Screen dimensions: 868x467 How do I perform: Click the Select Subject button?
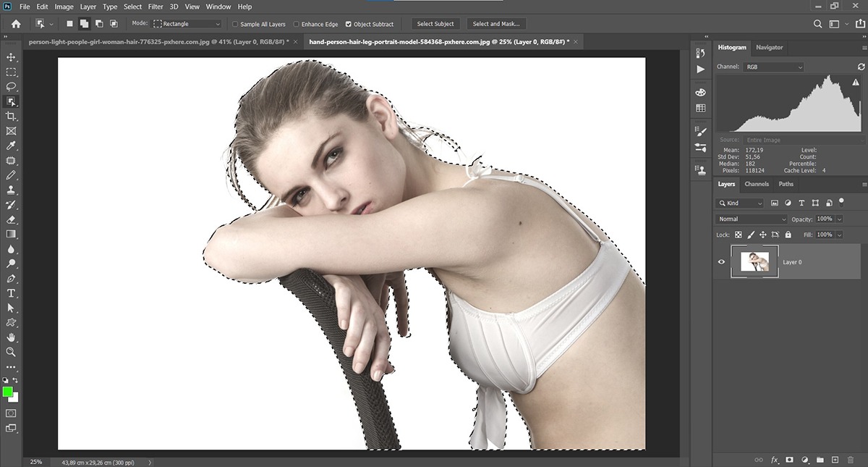point(435,24)
